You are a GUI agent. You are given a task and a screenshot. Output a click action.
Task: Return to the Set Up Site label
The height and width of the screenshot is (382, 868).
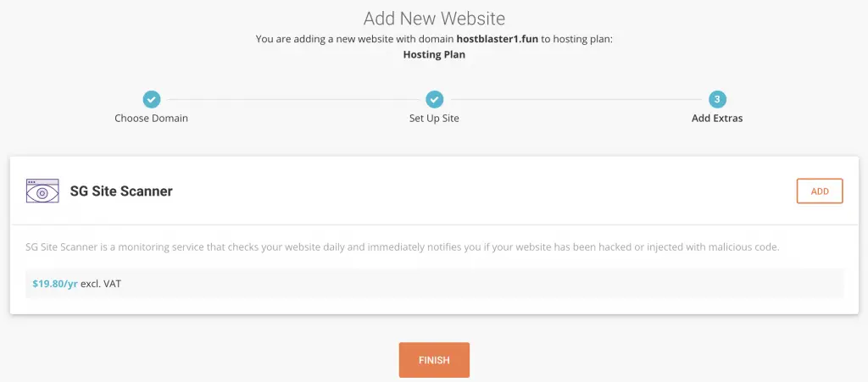(x=434, y=119)
